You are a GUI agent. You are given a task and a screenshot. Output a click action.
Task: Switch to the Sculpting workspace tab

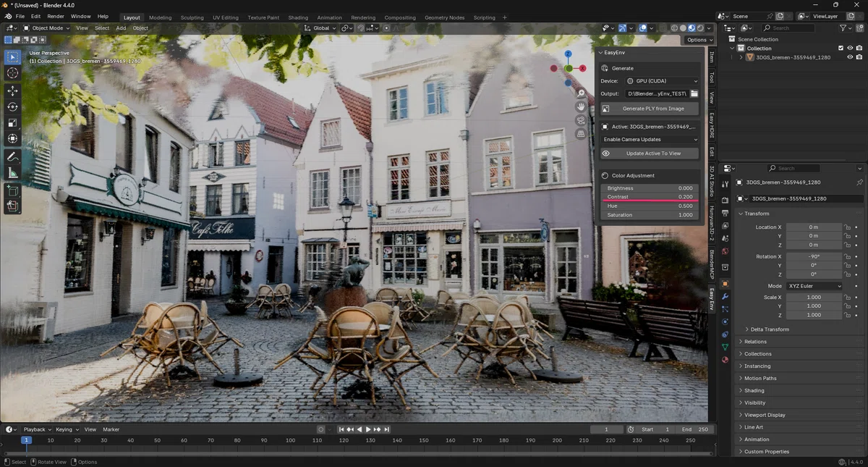192,17
